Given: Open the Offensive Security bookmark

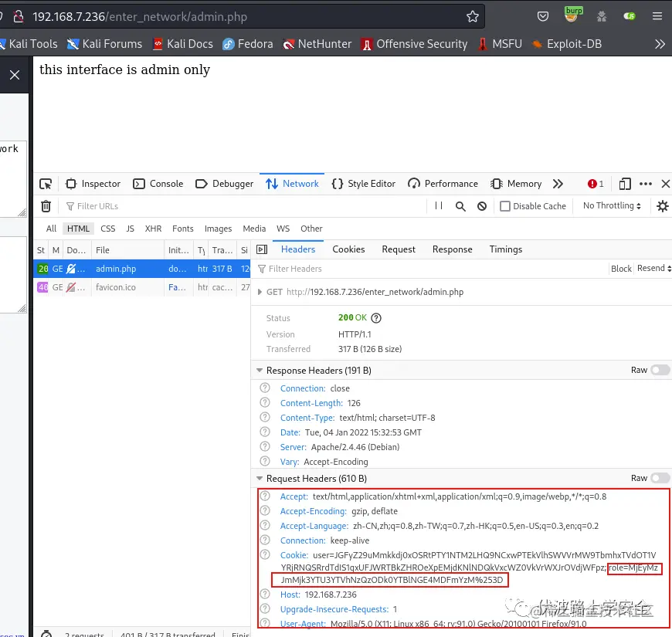Looking at the screenshot, I should pos(414,44).
